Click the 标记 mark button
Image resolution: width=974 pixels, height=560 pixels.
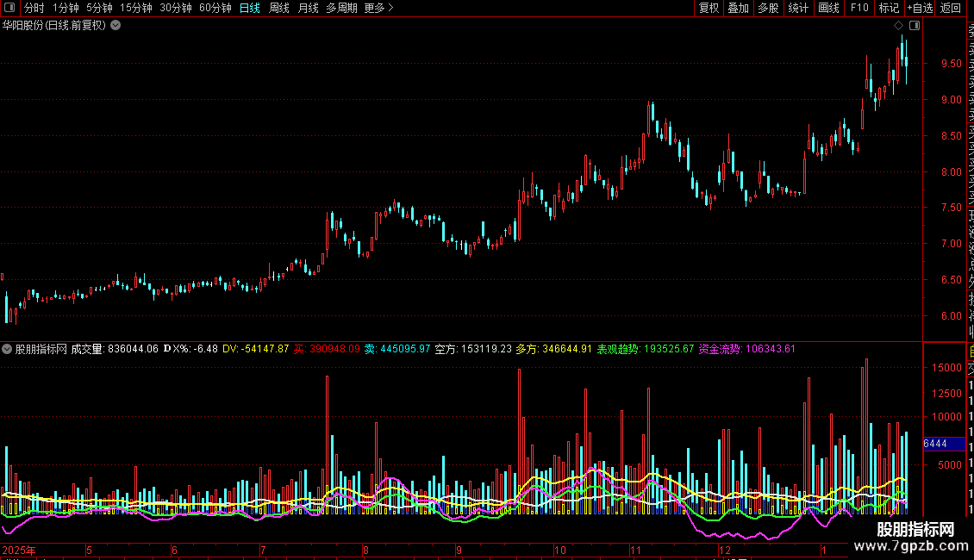click(x=889, y=8)
